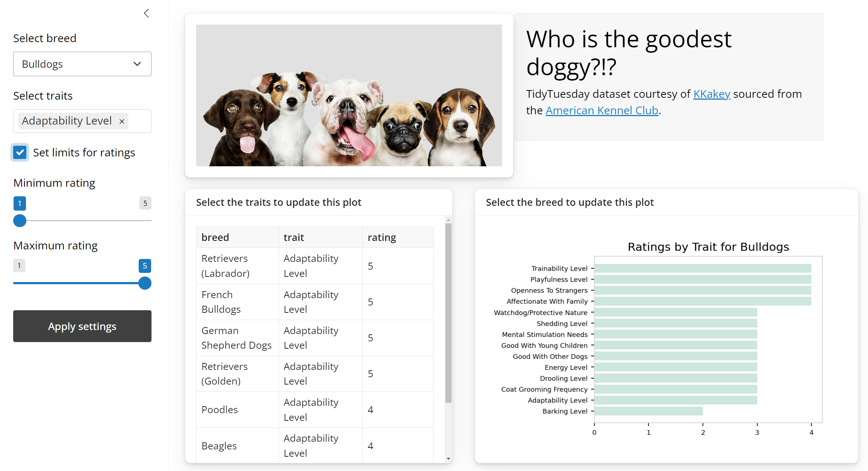The image size is (868, 471).
Task: Collapse the sidebar with the chevron arrow
Action: click(x=146, y=13)
